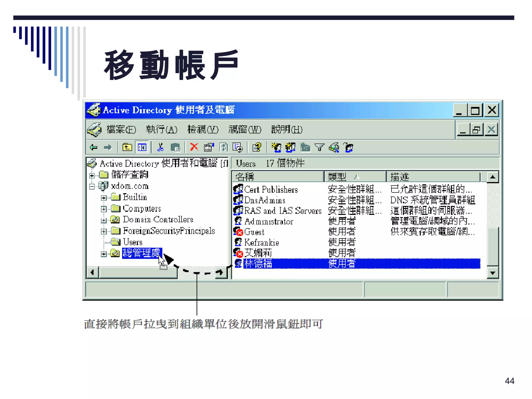Click the Refresh toolbar icon
This screenshot has height=399, width=532.
click(x=224, y=147)
